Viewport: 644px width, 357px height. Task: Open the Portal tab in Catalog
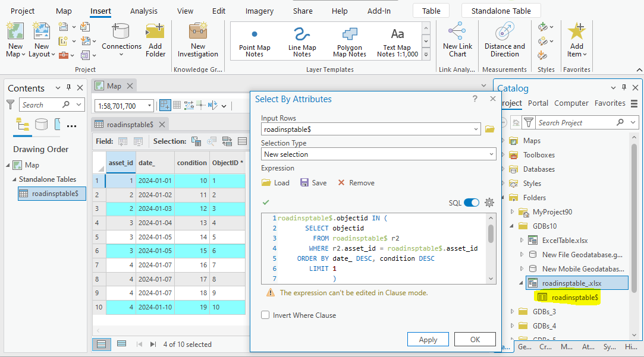tap(538, 103)
